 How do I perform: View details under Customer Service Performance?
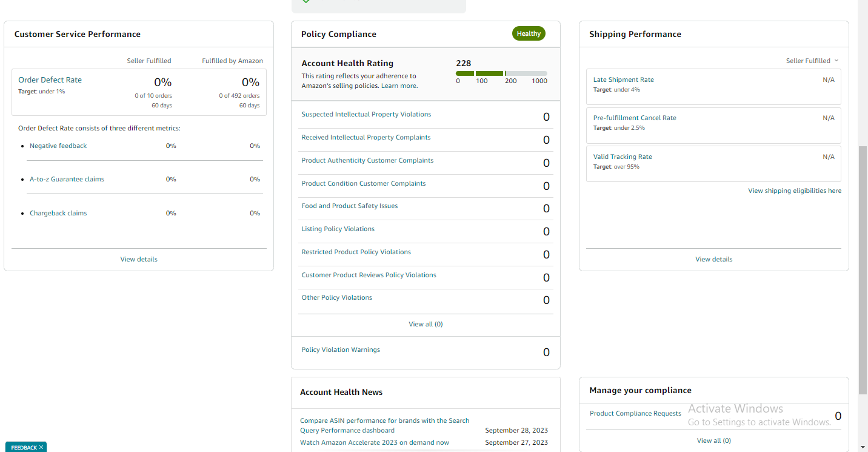click(139, 259)
